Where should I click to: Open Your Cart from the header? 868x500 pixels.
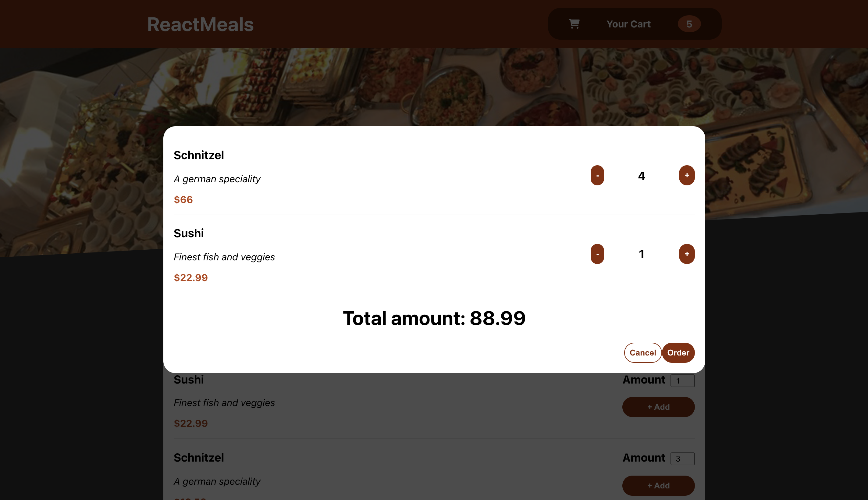click(628, 24)
